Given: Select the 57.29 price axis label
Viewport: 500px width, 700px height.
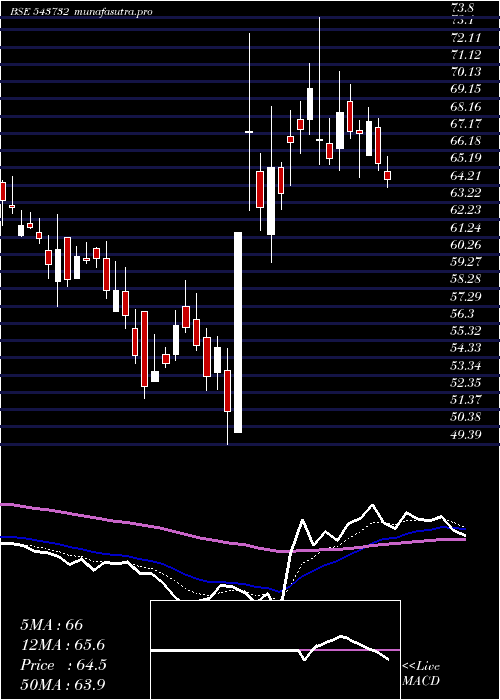Looking at the screenshot, I should [466, 296].
